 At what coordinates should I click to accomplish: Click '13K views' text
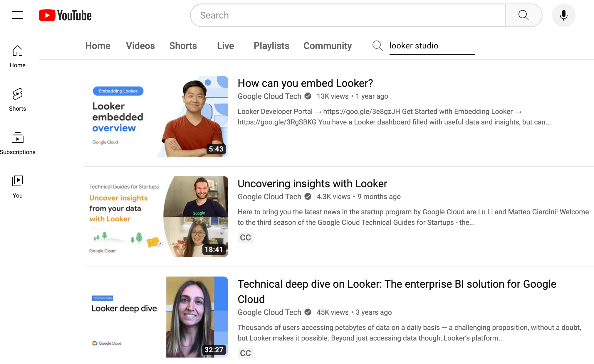(x=333, y=96)
